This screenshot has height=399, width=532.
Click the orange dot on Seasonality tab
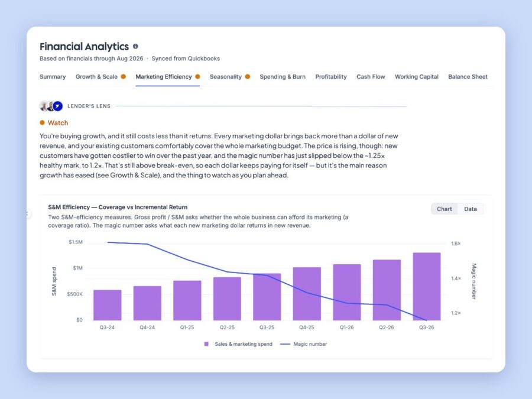tap(248, 76)
